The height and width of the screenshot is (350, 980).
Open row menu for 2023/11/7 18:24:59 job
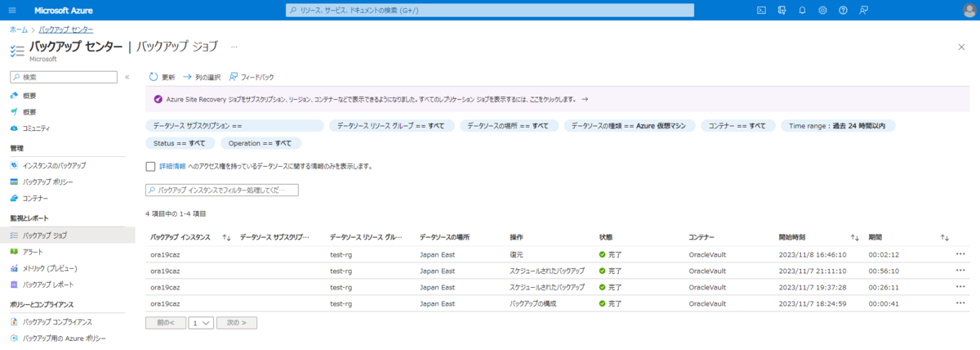(960, 303)
